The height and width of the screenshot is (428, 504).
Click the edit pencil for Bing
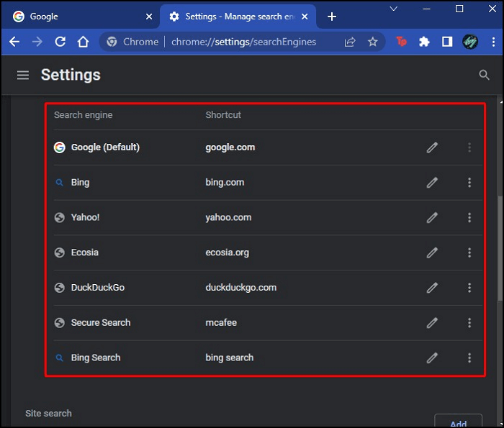[x=432, y=183]
